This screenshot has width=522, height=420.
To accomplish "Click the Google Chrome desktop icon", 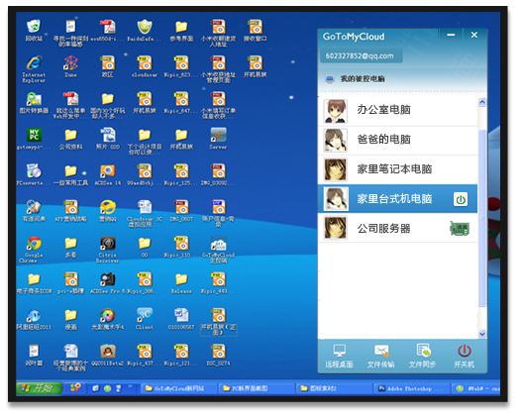I will point(34,250).
